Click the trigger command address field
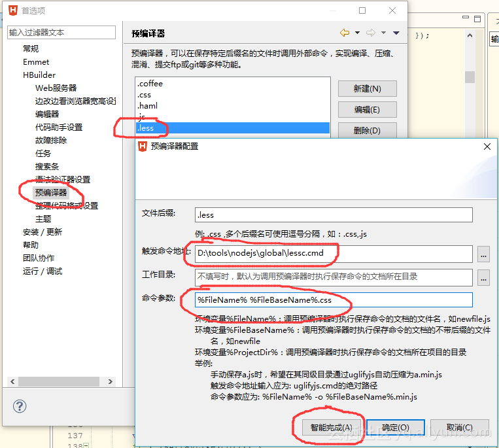 click(334, 254)
